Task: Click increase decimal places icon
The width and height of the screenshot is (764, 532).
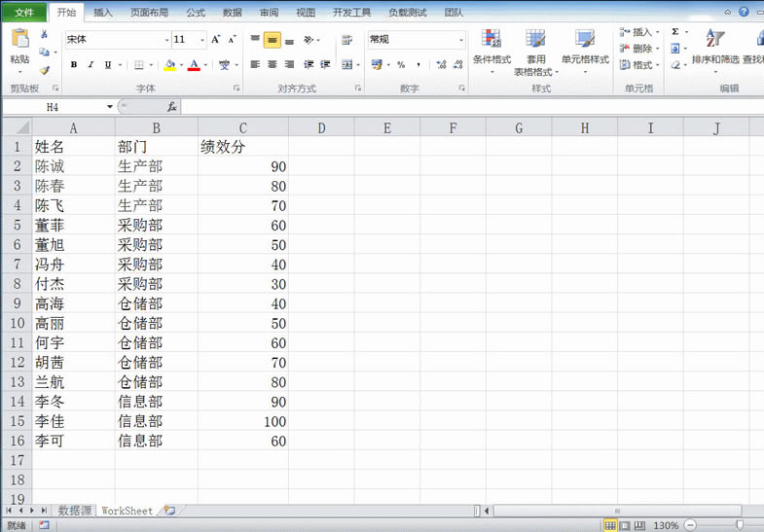Action: click(442, 64)
